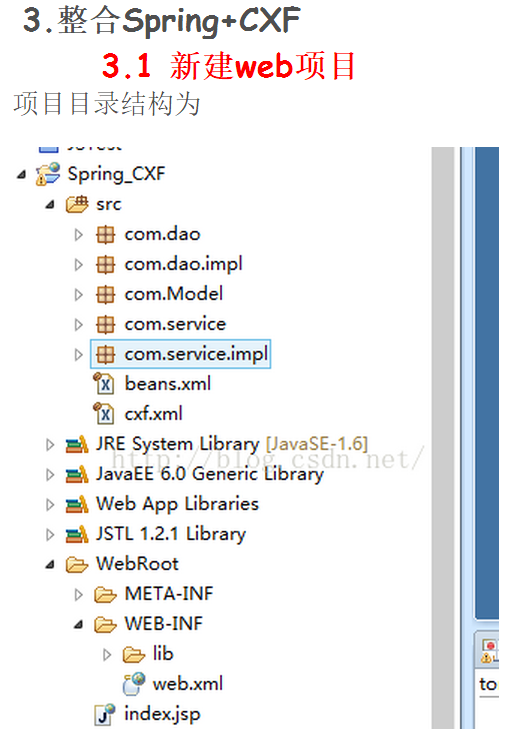
Task: Expand the com.service package
Action: 79,325
